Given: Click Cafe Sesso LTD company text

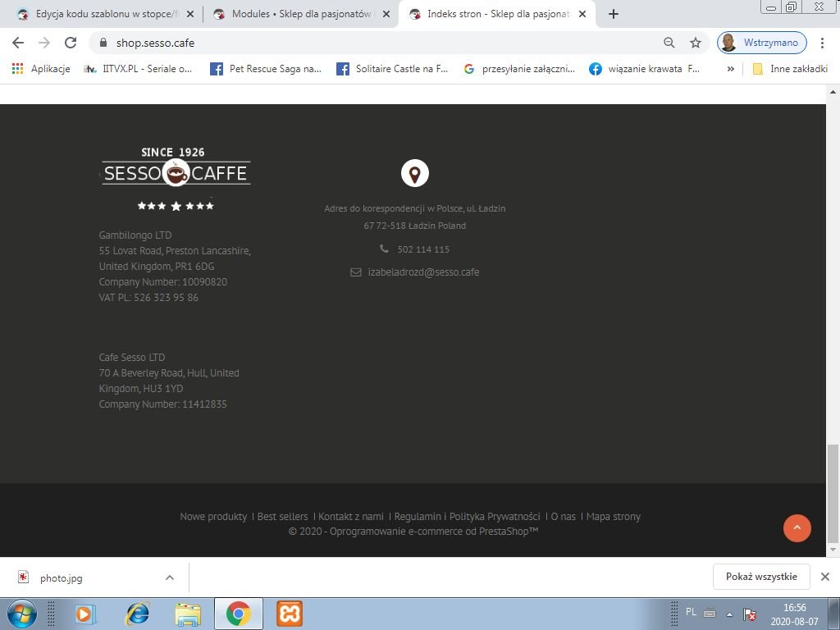Looking at the screenshot, I should [x=132, y=357].
